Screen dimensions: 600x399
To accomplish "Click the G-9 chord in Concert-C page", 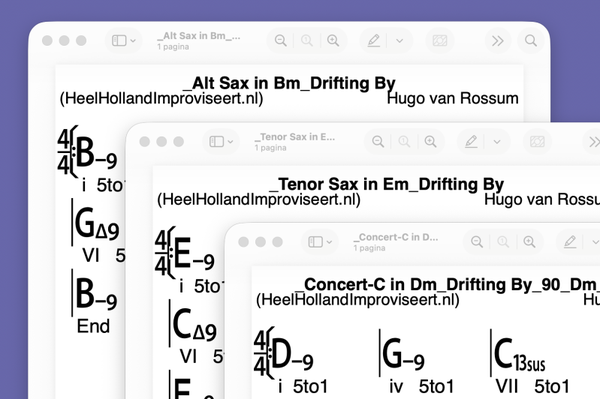I will [x=403, y=353].
